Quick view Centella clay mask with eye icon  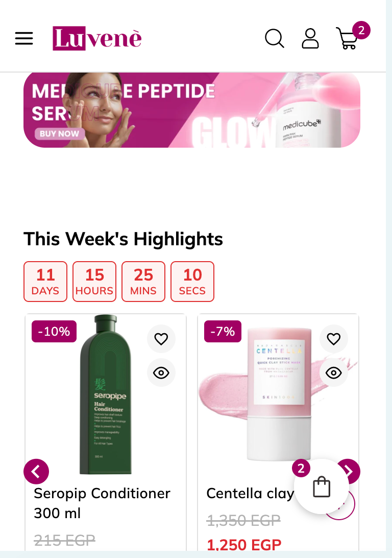334,373
